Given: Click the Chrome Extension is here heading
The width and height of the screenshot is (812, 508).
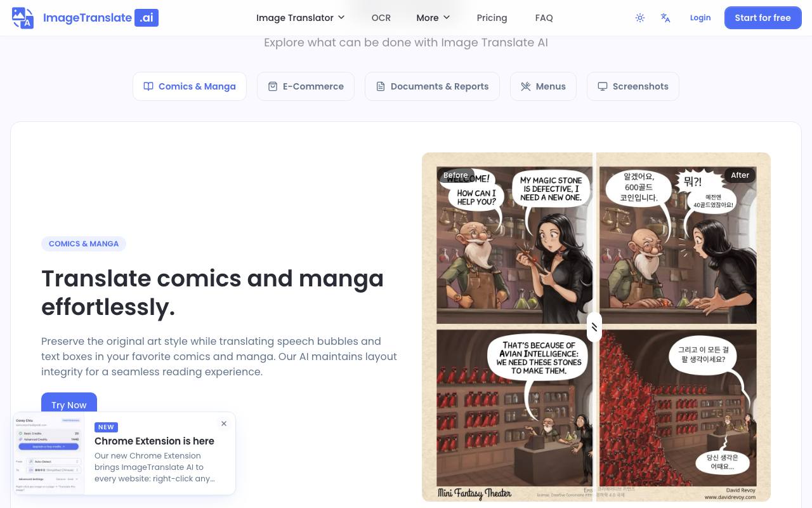Looking at the screenshot, I should (154, 441).
